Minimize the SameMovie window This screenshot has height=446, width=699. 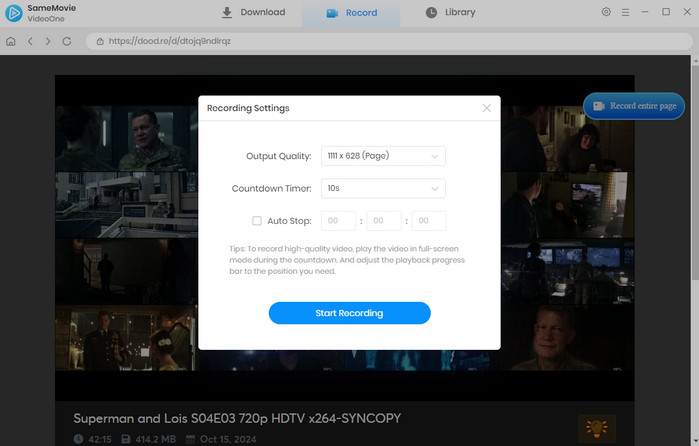645,12
